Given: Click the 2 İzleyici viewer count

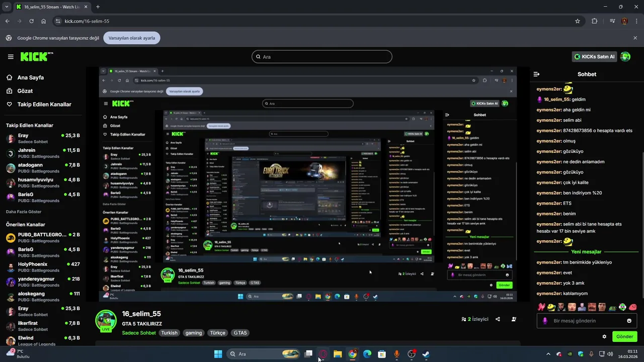Looking at the screenshot, I should [x=475, y=319].
